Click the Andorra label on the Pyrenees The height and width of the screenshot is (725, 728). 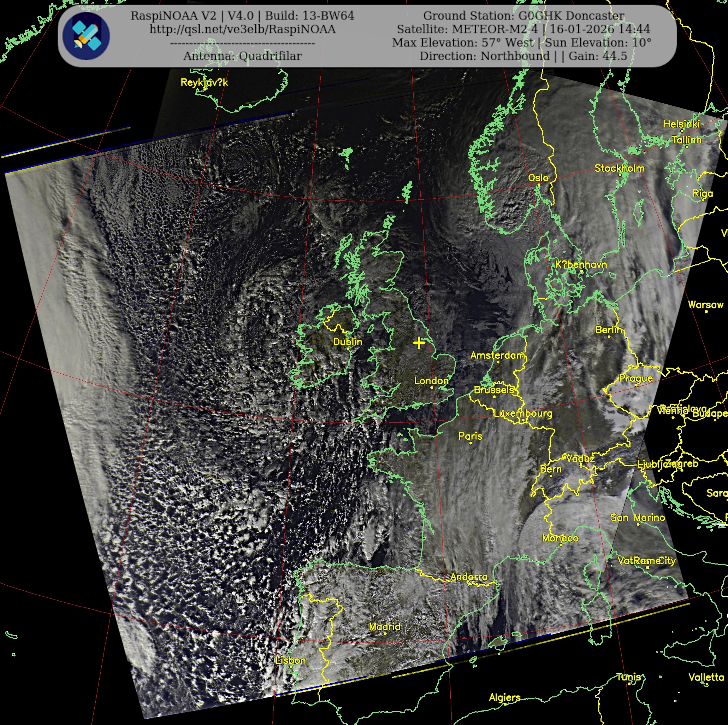[x=469, y=577]
